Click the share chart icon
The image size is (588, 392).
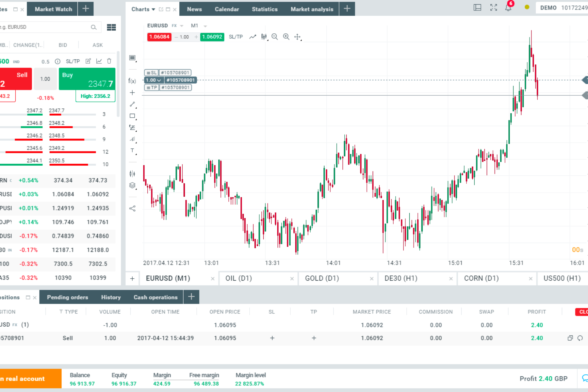click(x=132, y=208)
